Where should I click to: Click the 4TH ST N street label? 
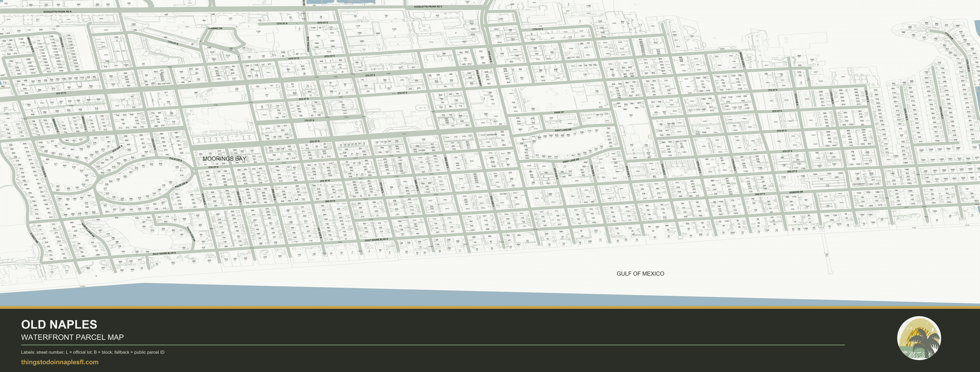pyautogui.click(x=325, y=181)
